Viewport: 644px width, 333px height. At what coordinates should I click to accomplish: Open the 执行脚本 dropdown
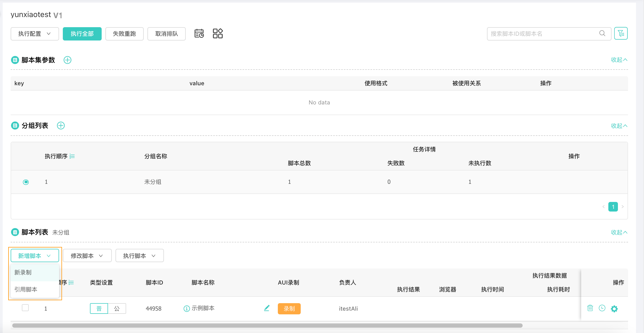coord(140,256)
